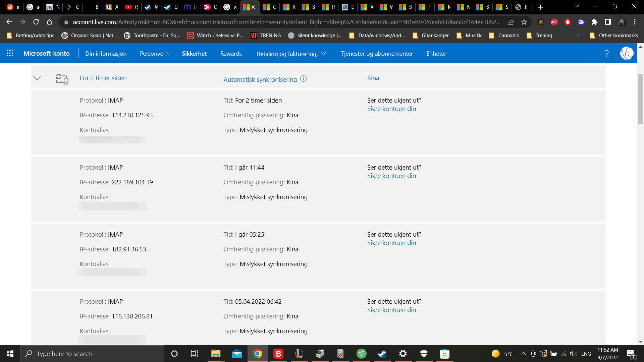
Task: Go to the Personvern menu item
Action: [154, 54]
